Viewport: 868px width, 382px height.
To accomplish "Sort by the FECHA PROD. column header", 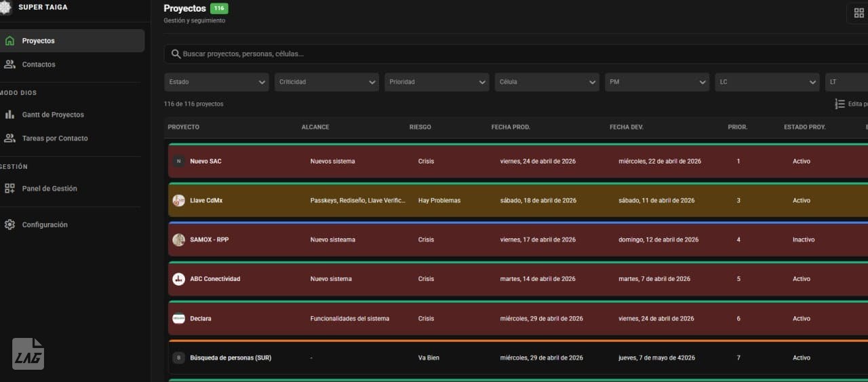I will point(511,127).
